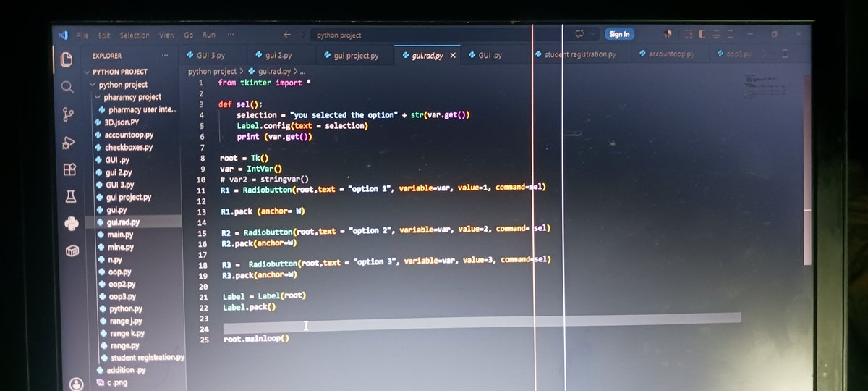Open accountoop.py in explorer tree
868x391 pixels.
pos(129,135)
